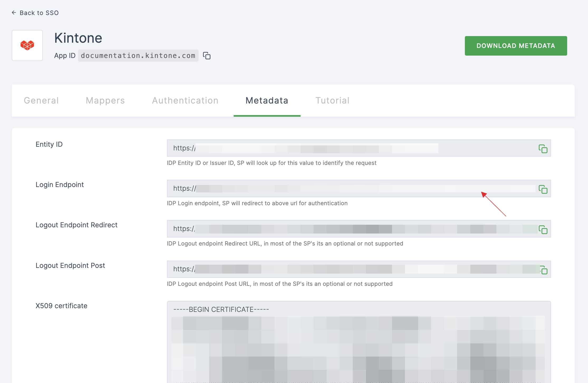Image resolution: width=588 pixels, height=383 pixels.
Task: Switch to the General tab
Action: coord(41,101)
